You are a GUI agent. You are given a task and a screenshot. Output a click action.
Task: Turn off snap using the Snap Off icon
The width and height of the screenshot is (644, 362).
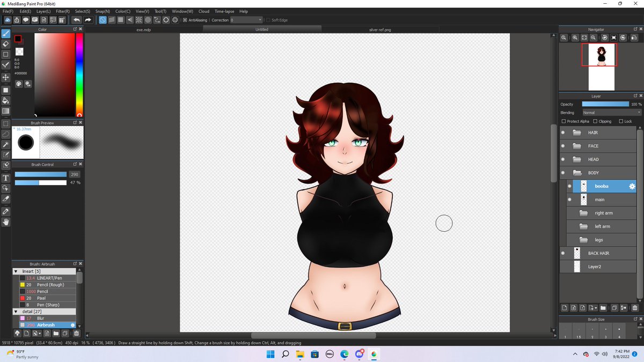[103, 20]
